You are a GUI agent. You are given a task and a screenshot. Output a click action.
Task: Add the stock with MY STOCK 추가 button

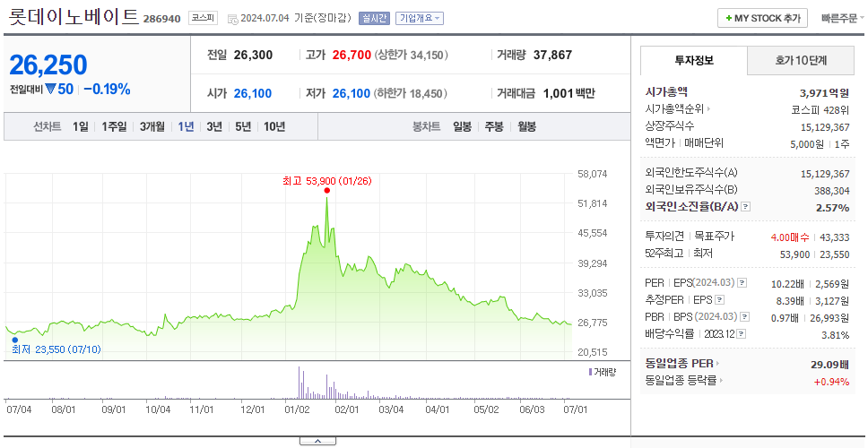pos(762,18)
